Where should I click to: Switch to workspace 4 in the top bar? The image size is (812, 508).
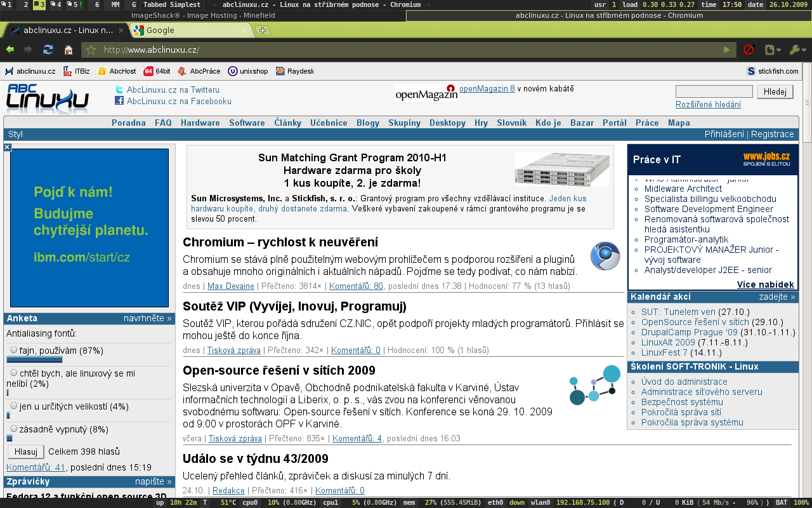click(x=56, y=4)
